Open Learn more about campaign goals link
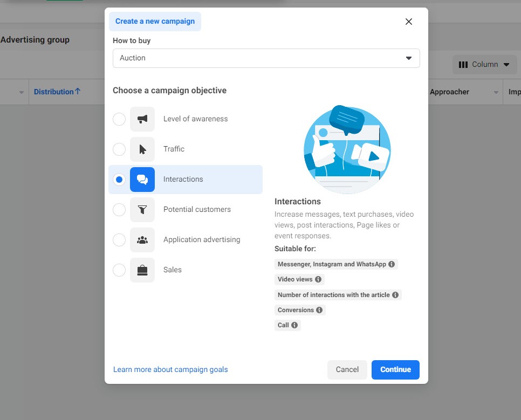The width and height of the screenshot is (521, 420). click(x=170, y=370)
